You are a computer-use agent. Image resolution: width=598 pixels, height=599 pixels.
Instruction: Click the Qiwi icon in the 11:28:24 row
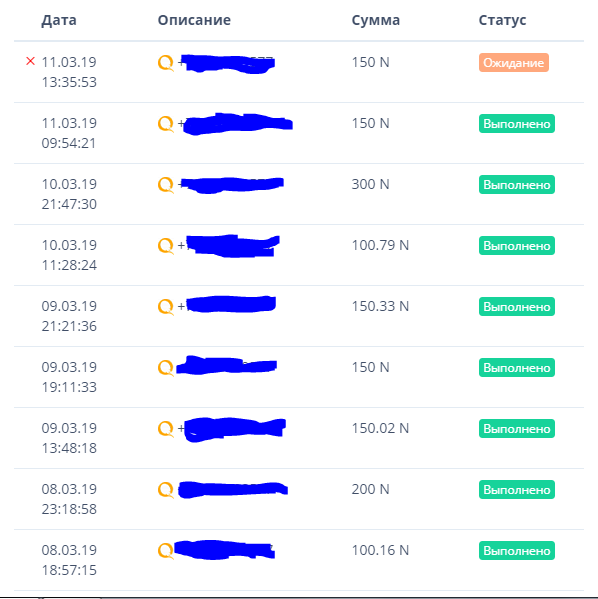point(166,246)
